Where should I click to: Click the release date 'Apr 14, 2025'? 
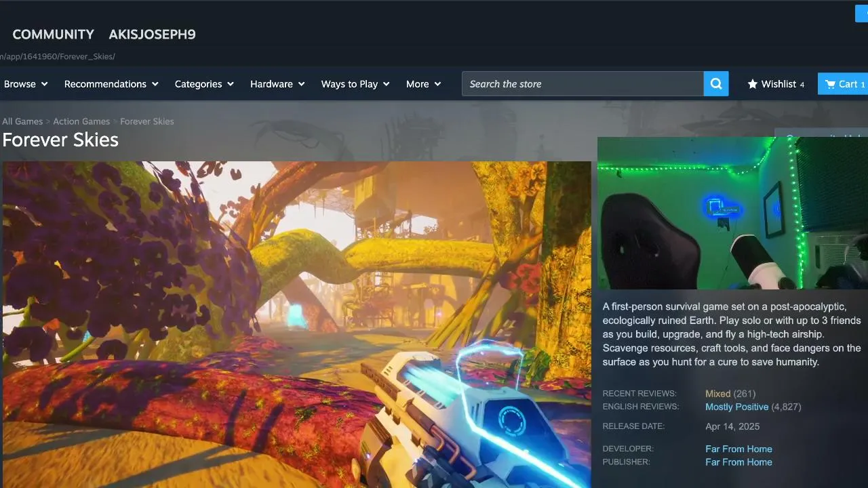point(732,426)
